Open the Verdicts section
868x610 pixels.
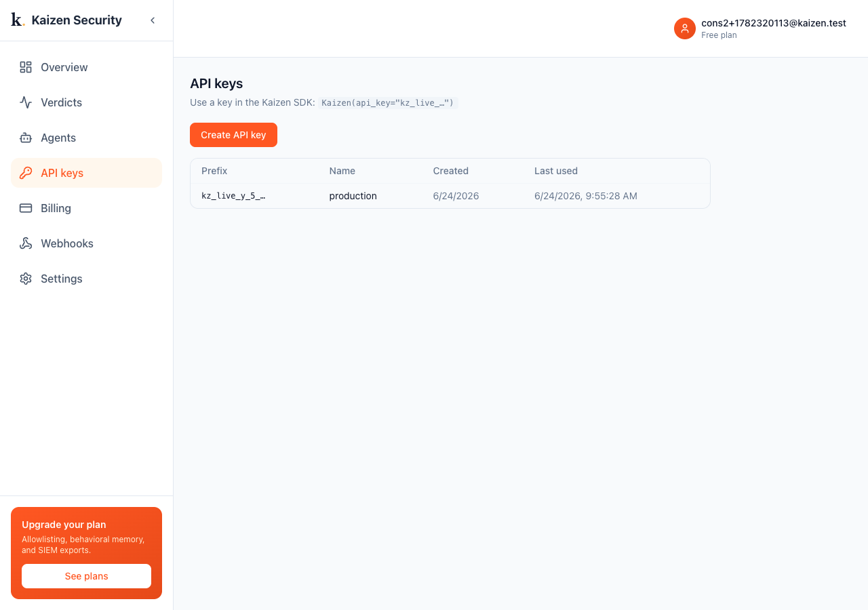click(86, 102)
